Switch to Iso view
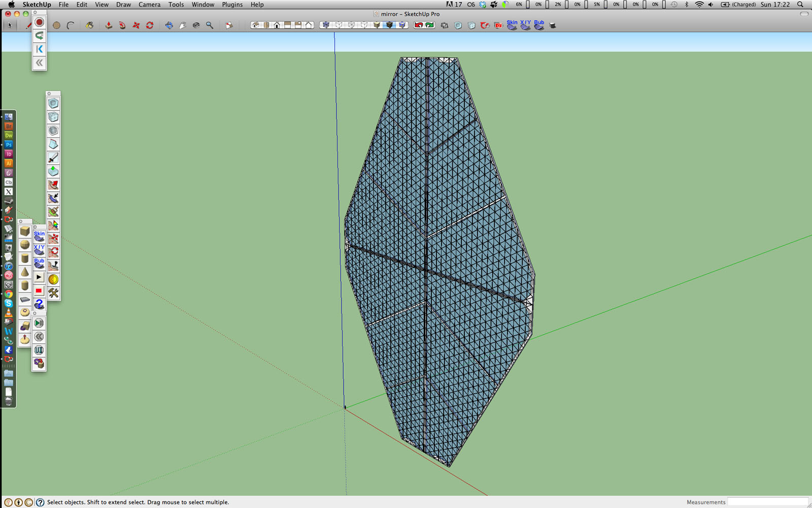The image size is (812, 508). click(x=255, y=25)
